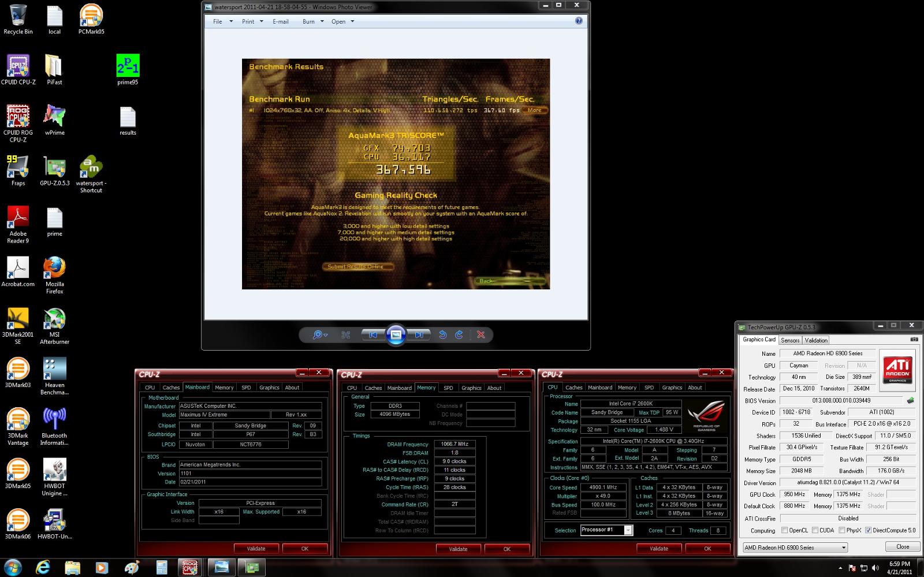Screen dimensions: 924x577
Task: Click Validate in the CPU-Z Mainboard window
Action: click(x=256, y=549)
